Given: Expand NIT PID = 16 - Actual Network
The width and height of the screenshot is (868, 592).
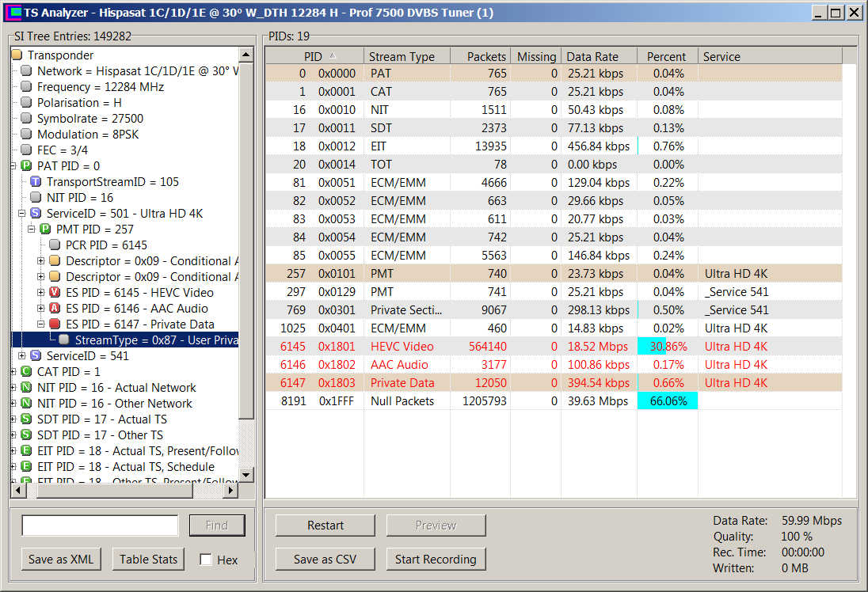Looking at the screenshot, I should click(15, 388).
